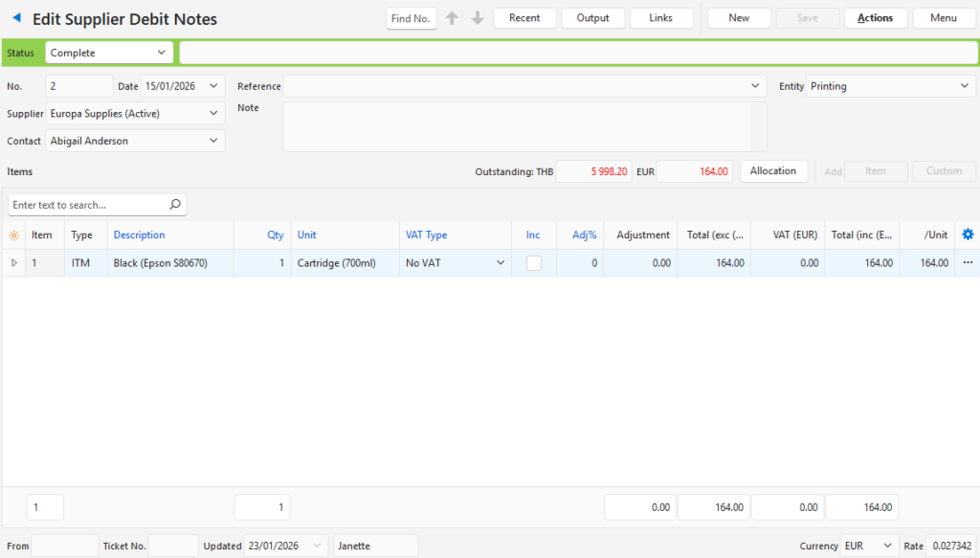Open grid column settings gear icon

pyautogui.click(x=968, y=234)
